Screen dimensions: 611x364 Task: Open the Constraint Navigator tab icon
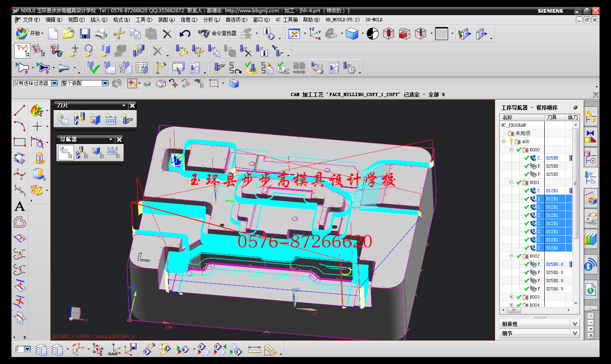click(x=591, y=137)
